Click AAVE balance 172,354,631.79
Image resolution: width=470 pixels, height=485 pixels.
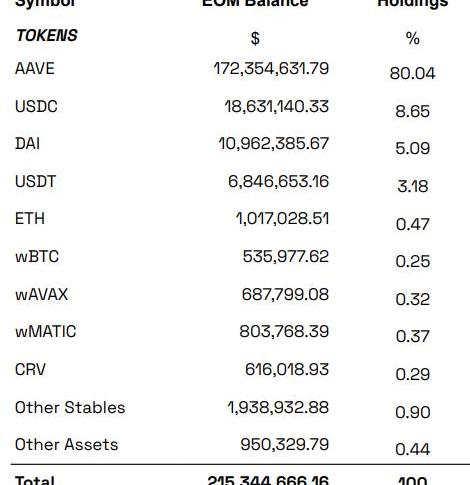coord(271,69)
